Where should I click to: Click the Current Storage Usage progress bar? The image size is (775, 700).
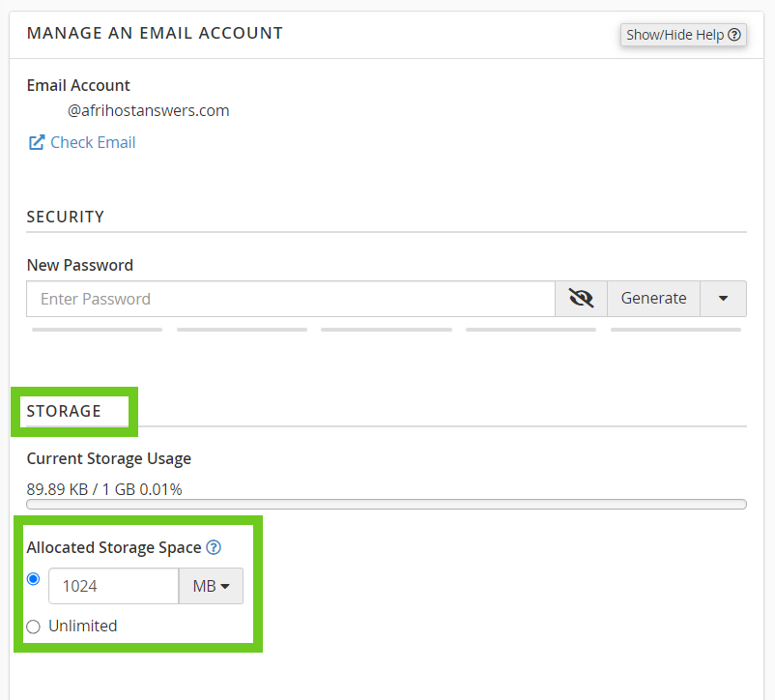coord(387,505)
